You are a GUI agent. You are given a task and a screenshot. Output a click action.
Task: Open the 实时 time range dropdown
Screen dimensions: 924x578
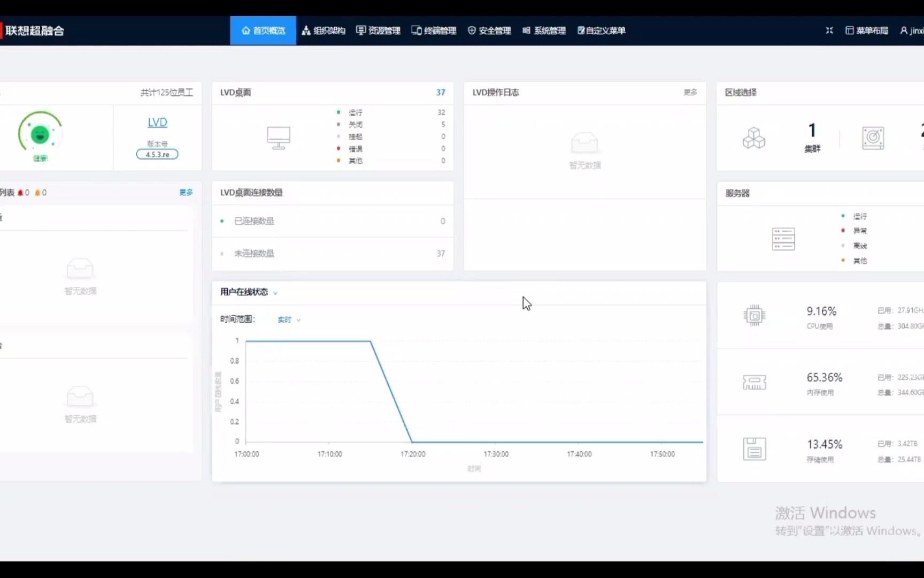(289, 320)
